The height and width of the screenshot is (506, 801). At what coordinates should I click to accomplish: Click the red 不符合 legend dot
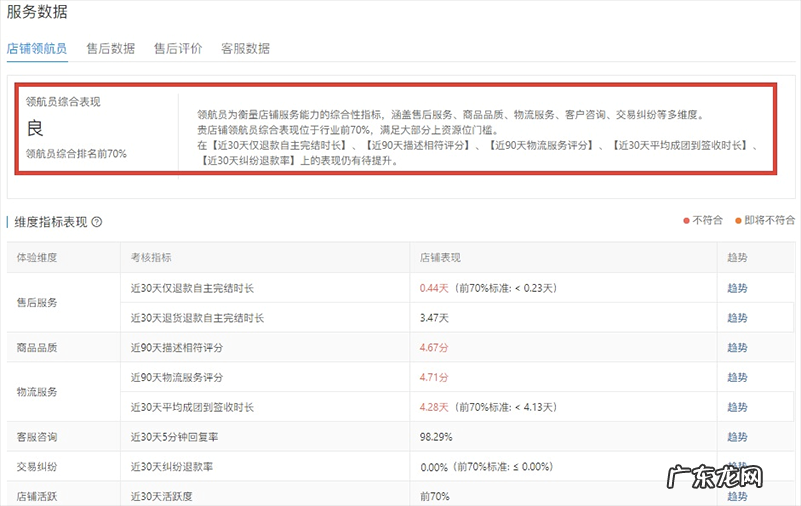(x=686, y=220)
